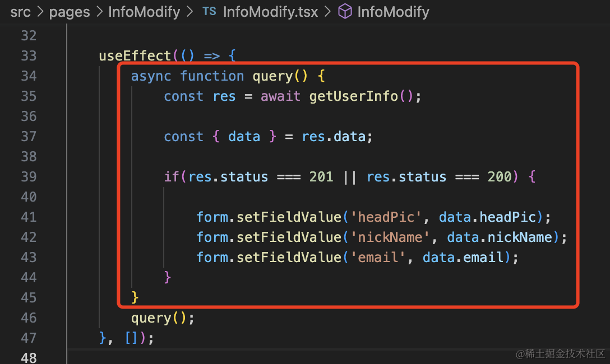The height and width of the screenshot is (364, 610).
Task: Click the 'useEffect' call on line 33
Action: pos(135,56)
